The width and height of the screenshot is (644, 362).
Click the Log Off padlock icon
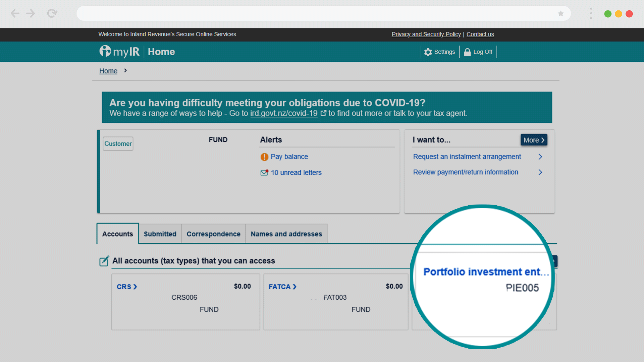pos(467,52)
